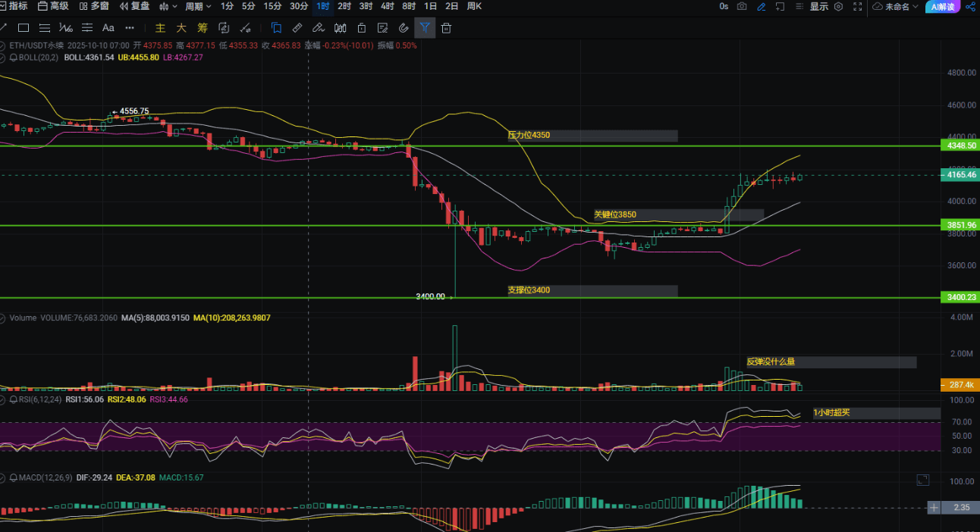Click the share icon at top right
This screenshot has height=532, width=980.
click(x=970, y=6)
